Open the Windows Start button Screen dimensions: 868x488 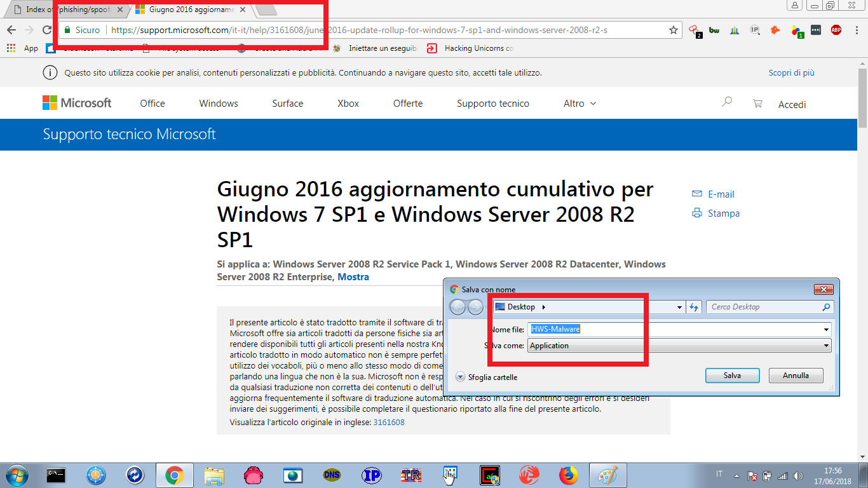click(16, 475)
